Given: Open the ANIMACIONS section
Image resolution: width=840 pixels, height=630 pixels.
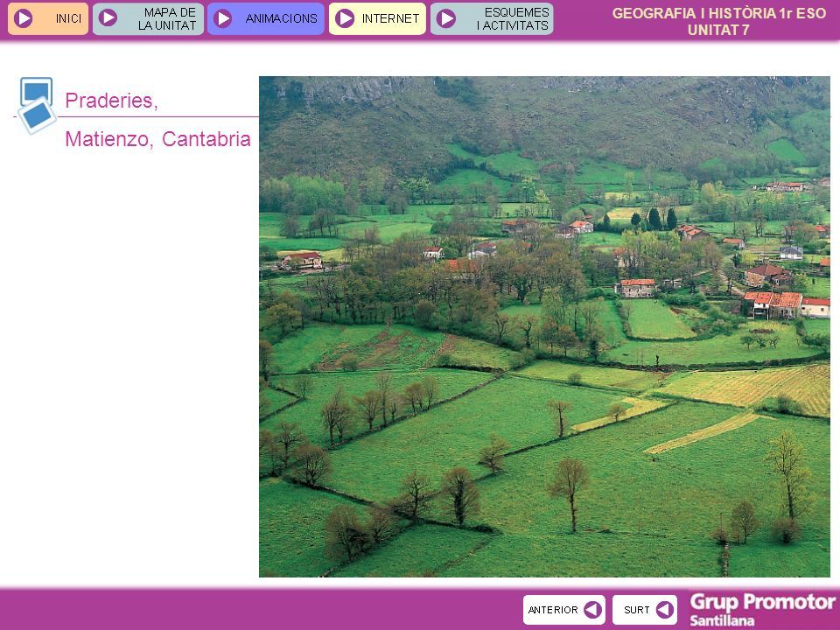Looking at the screenshot, I should tap(266, 18).
